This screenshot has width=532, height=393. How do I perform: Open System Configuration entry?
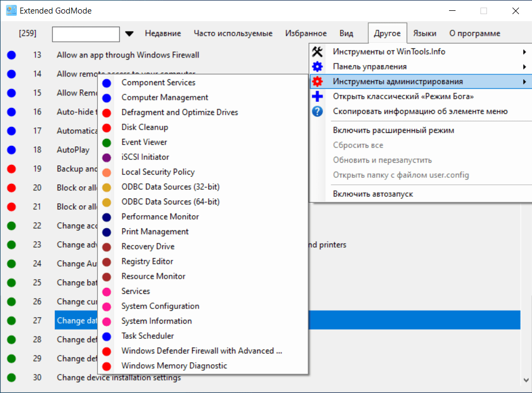160,306
